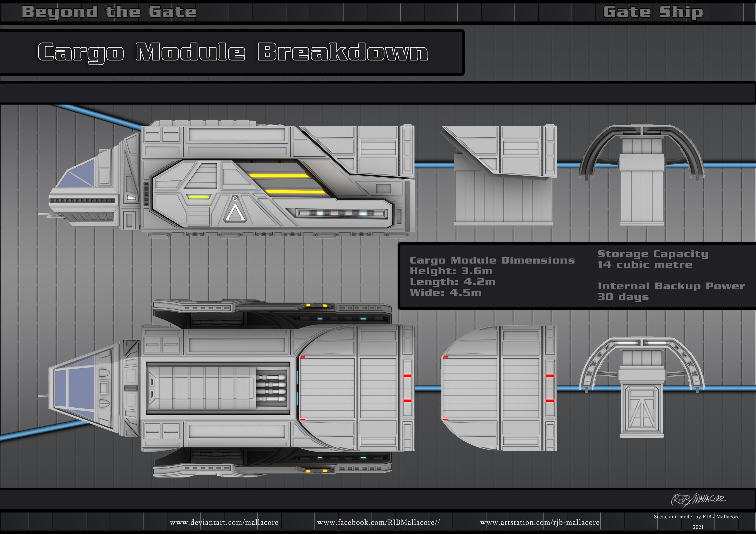Click the side-view detached cargo module
Image resolution: width=756 pixels, height=534 pixels.
tap(499, 175)
